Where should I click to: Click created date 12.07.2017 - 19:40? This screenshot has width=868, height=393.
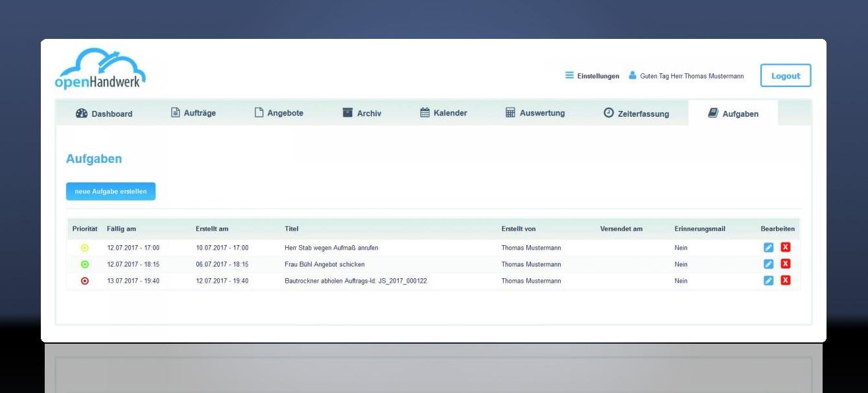tap(222, 281)
